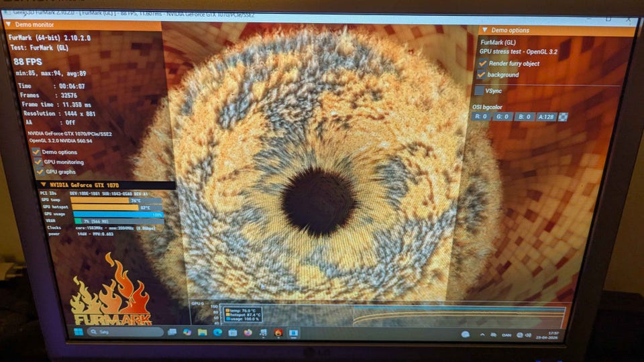Click the OpenGL 3.2.0 NVIDIA driver line

click(61, 140)
